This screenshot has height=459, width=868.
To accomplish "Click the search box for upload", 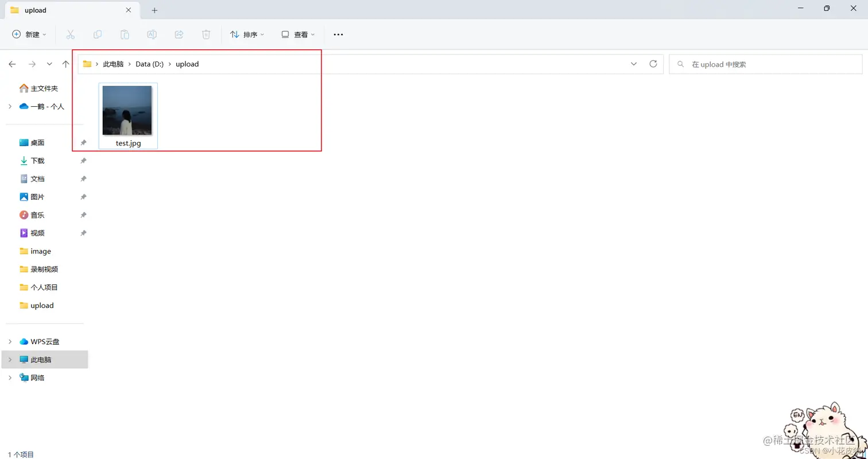I will tap(766, 64).
